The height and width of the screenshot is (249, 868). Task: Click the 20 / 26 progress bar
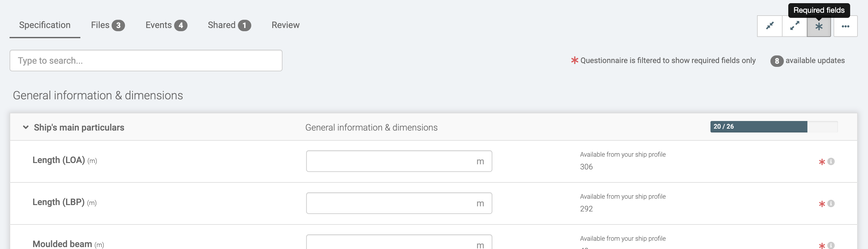(774, 126)
